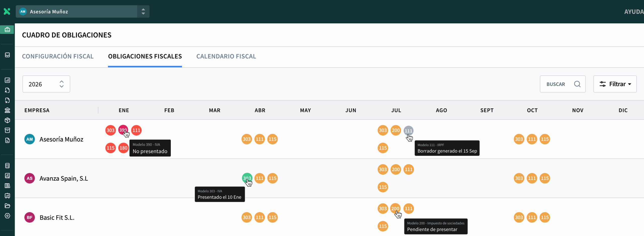Open the Avanza Spain, S.L company row
Screen dimensions: 644x236
(x=64, y=178)
